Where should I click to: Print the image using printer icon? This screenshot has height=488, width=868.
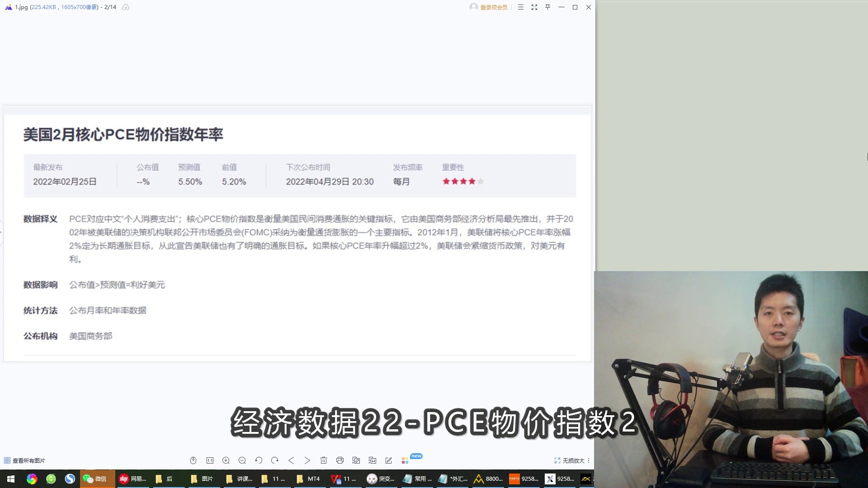[x=340, y=460]
